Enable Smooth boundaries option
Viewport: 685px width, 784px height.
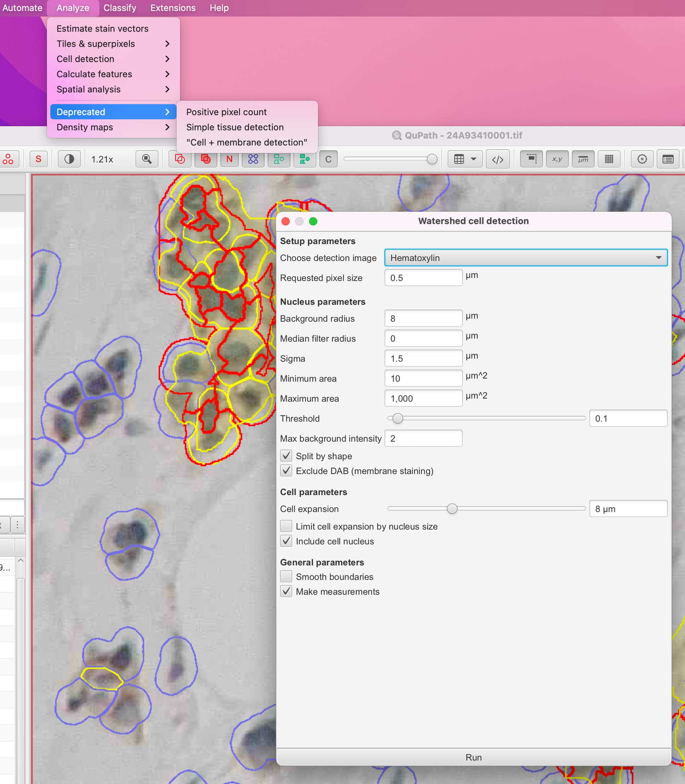(286, 576)
